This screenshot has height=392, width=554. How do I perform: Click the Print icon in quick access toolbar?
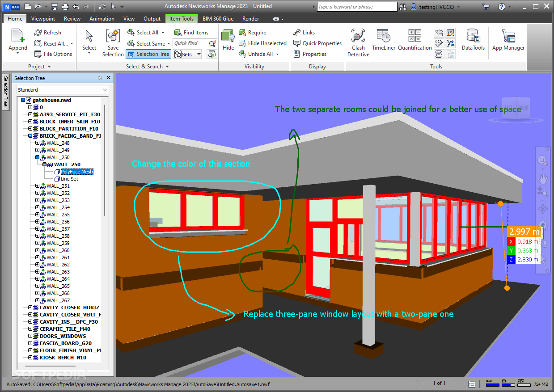[x=65, y=7]
